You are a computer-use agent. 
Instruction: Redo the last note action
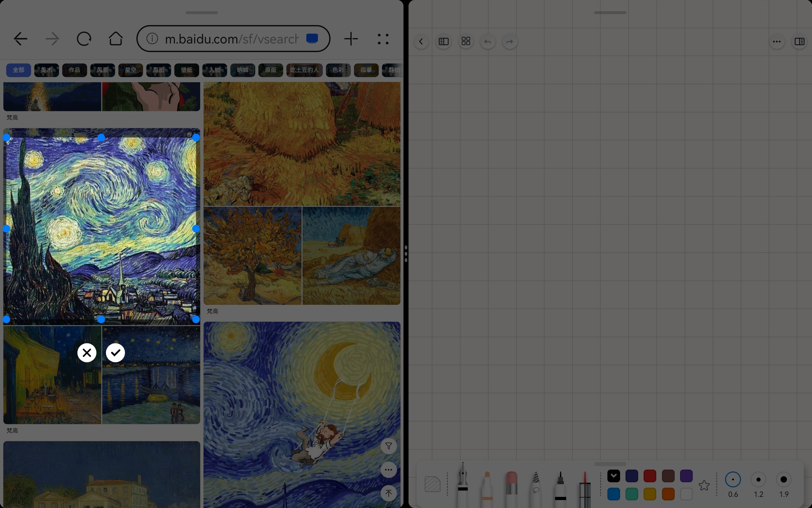click(x=510, y=42)
